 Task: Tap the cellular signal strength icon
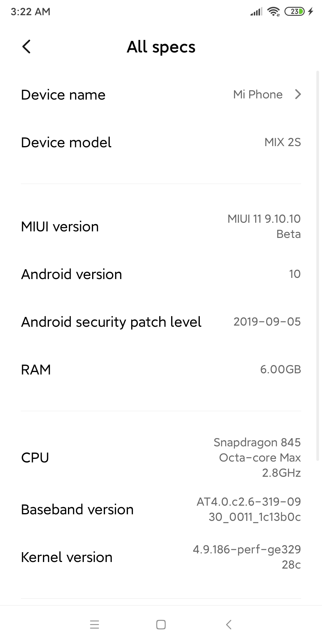tap(256, 12)
